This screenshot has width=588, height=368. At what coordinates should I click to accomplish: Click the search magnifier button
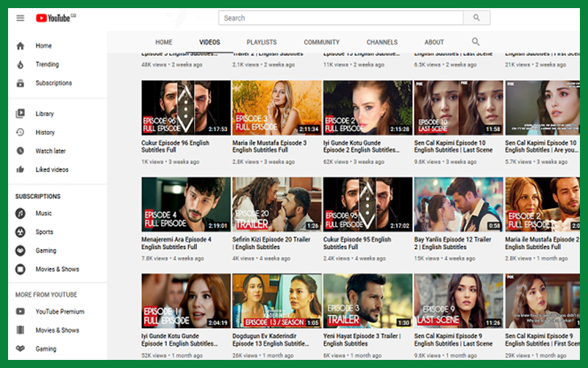[476, 18]
